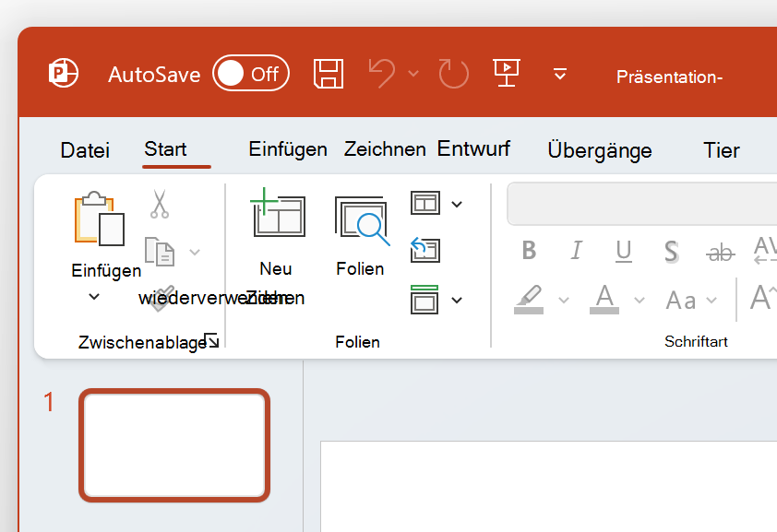Apply the text highlight color
The height and width of the screenshot is (532, 777).
[x=529, y=300]
